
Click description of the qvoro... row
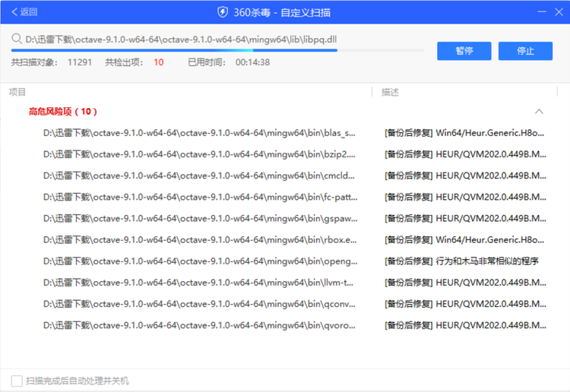(x=465, y=325)
